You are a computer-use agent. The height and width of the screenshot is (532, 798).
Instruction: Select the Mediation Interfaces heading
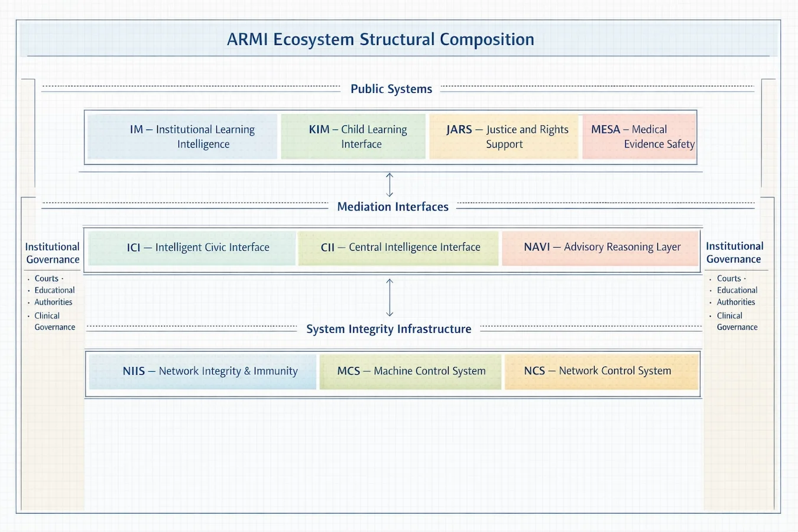393,206
